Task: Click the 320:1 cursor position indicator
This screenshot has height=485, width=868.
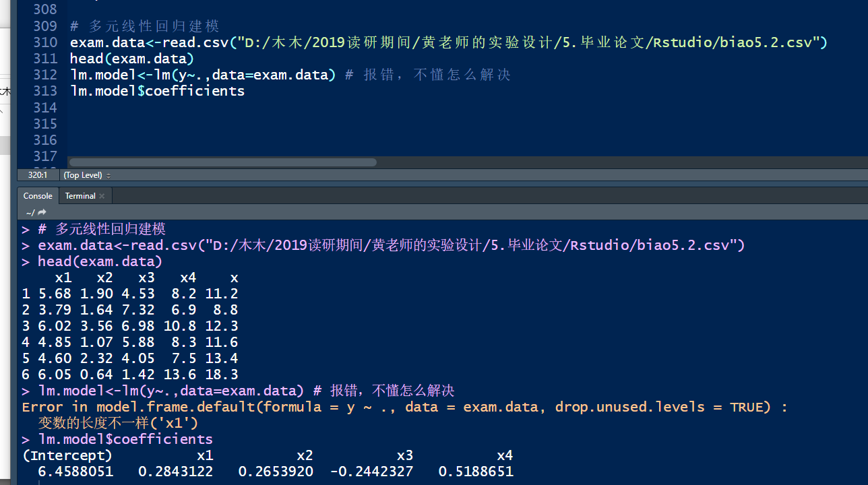Action: tap(38, 175)
